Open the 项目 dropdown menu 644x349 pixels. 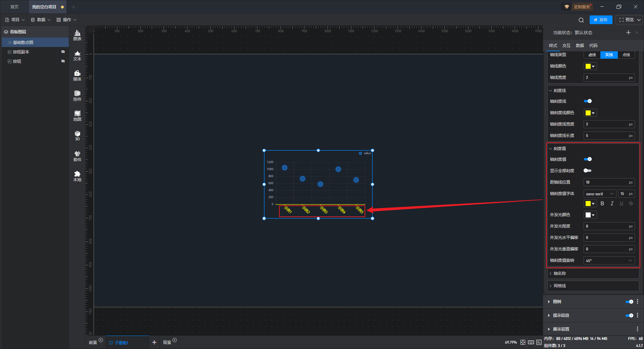(15, 20)
